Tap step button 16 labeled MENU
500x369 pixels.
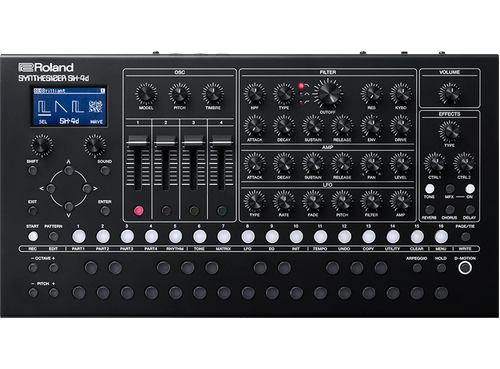click(441, 236)
